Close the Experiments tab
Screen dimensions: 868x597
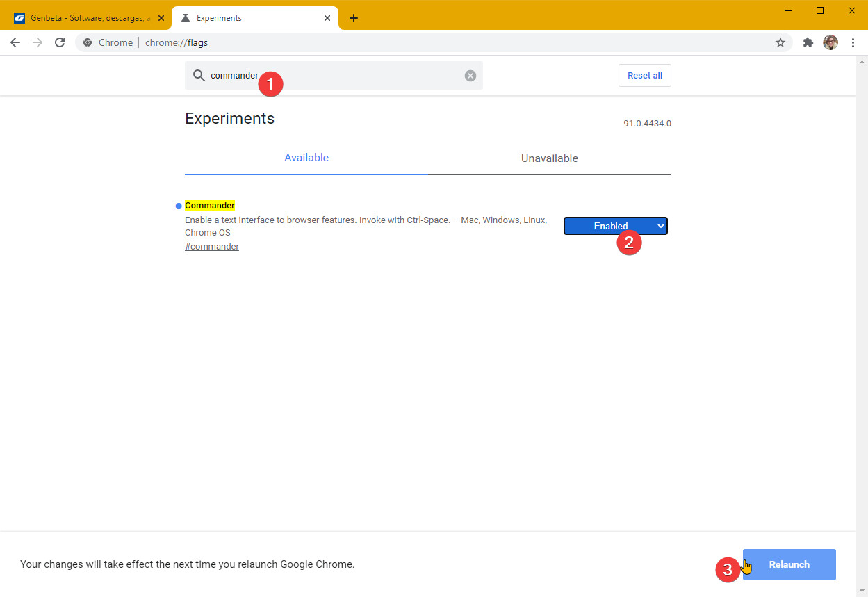coord(327,18)
